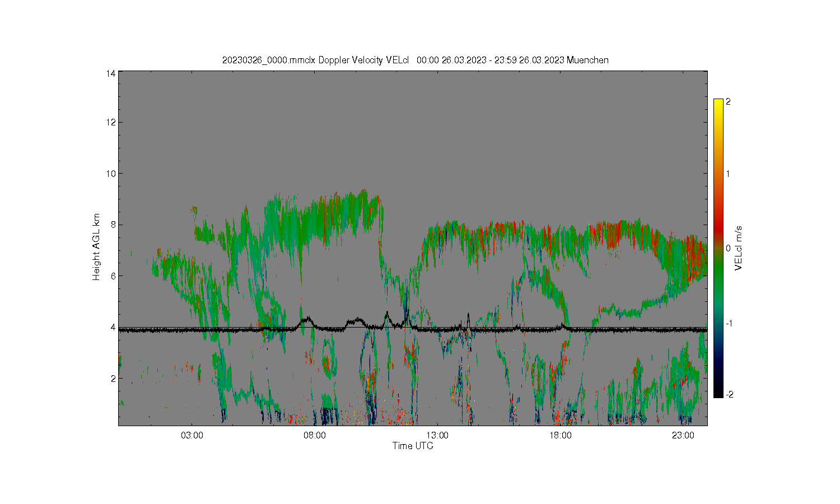840x504 pixels.
Task: Click the 'Height AGL km' axis label
Action: tap(96, 247)
